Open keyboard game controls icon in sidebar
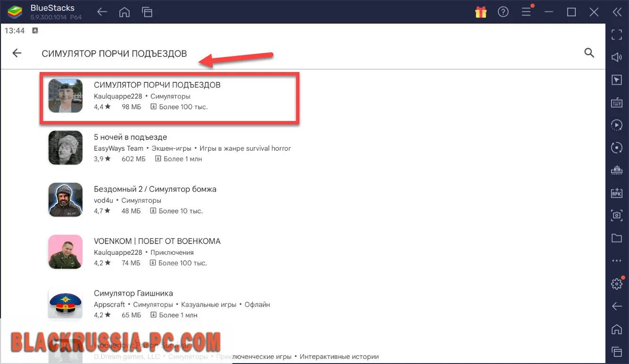Viewport: 629px width, 364px height. [617, 102]
